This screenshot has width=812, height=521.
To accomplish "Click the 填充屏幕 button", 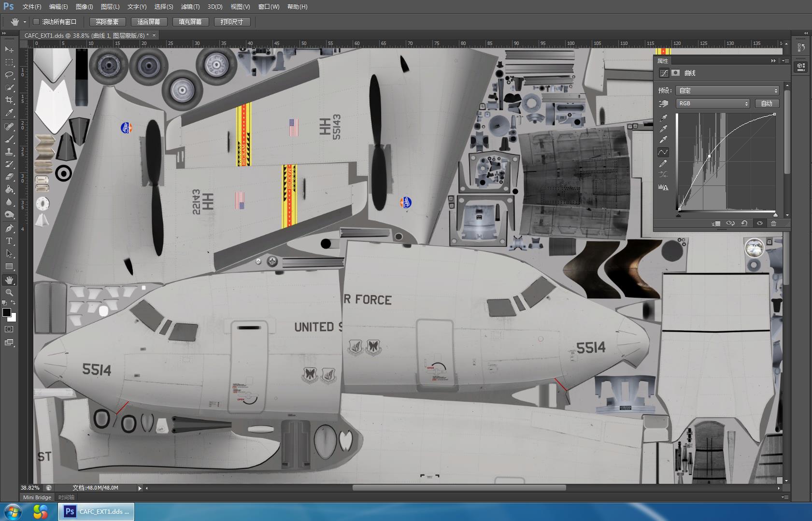I will (190, 22).
